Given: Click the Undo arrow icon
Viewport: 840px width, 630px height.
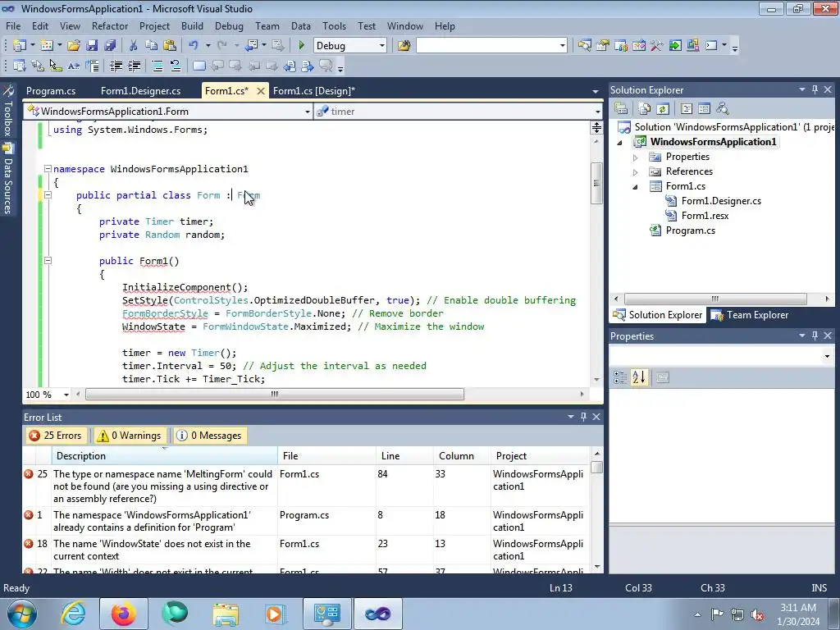Looking at the screenshot, I should [x=194, y=46].
